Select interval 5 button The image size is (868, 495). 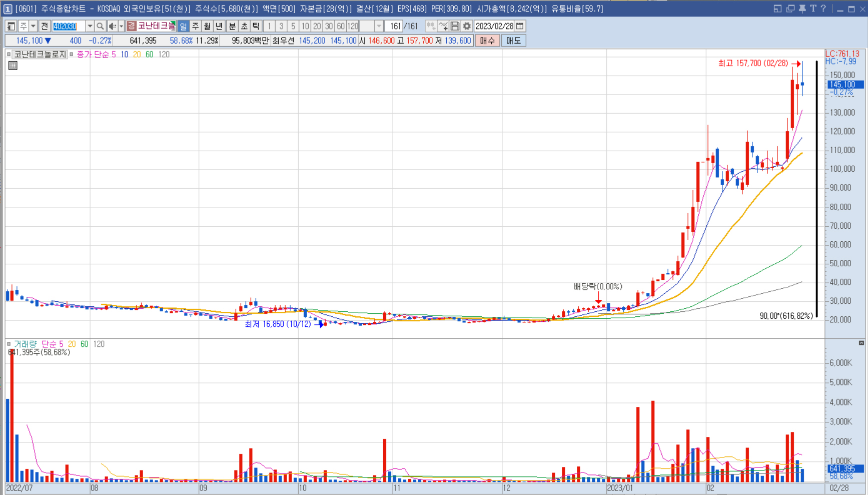(293, 26)
